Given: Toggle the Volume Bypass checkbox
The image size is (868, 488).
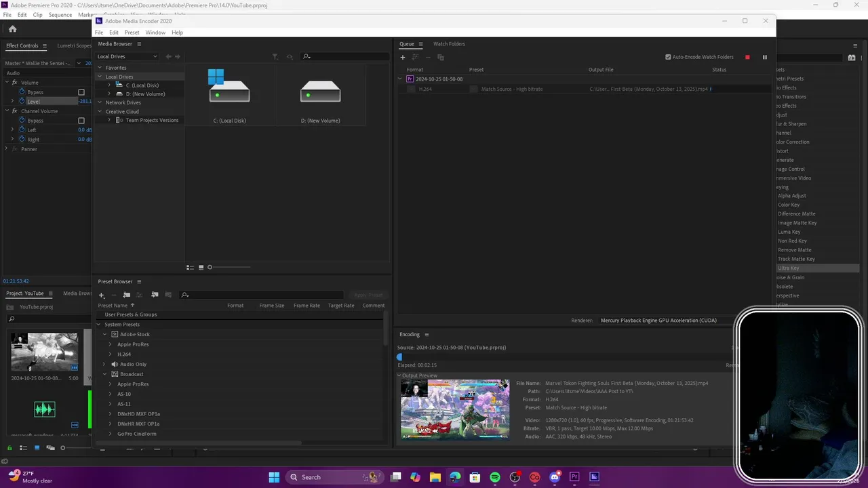Looking at the screenshot, I should point(81,92).
